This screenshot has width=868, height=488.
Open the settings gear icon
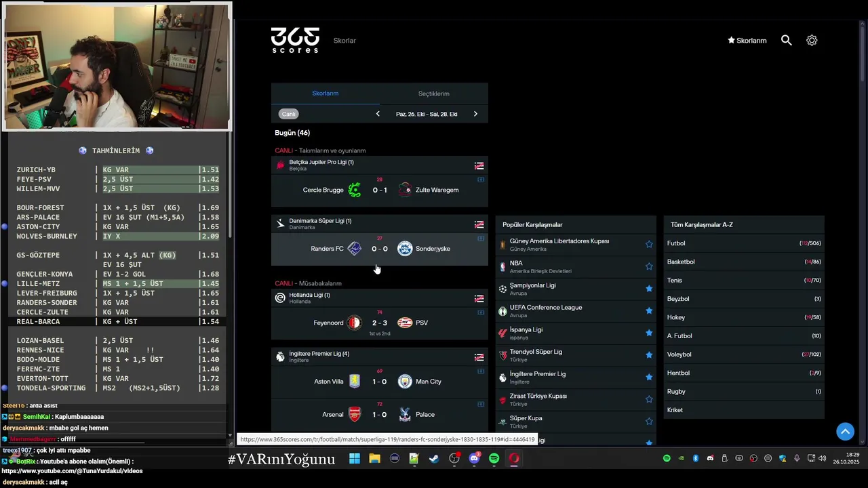(x=812, y=40)
